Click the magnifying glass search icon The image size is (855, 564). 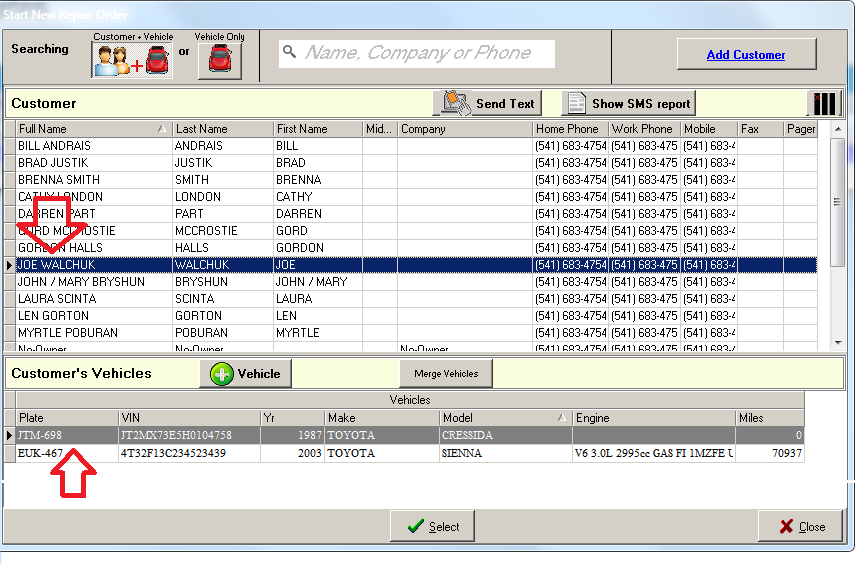[x=289, y=53]
